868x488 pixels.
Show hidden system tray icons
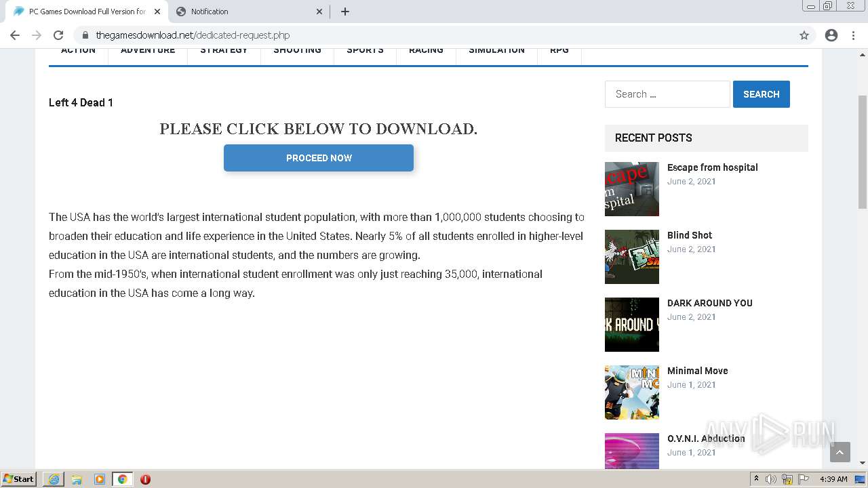[757, 479]
